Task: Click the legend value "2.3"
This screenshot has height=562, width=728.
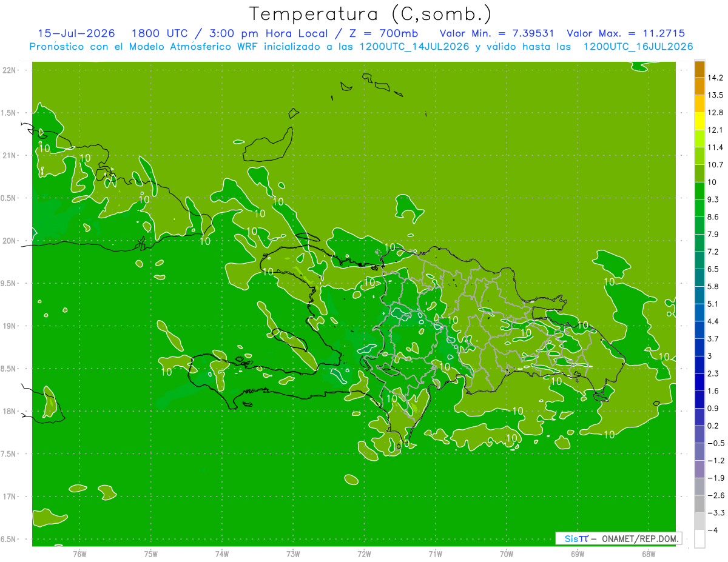Action: (x=713, y=373)
